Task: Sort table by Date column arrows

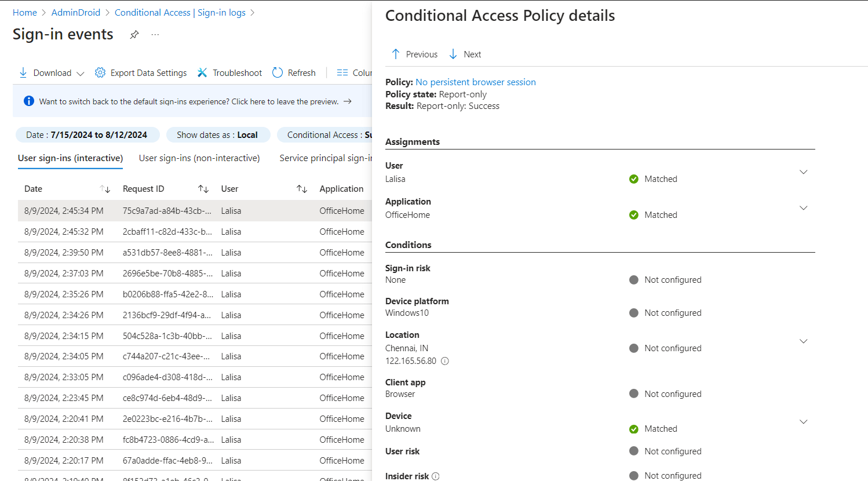Action: point(105,189)
